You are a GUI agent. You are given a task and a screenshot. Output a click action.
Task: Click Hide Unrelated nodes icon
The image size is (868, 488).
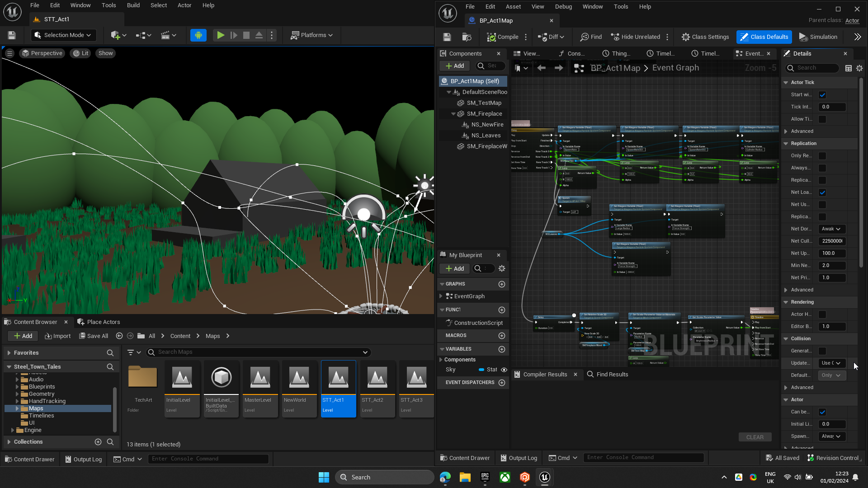click(x=615, y=37)
